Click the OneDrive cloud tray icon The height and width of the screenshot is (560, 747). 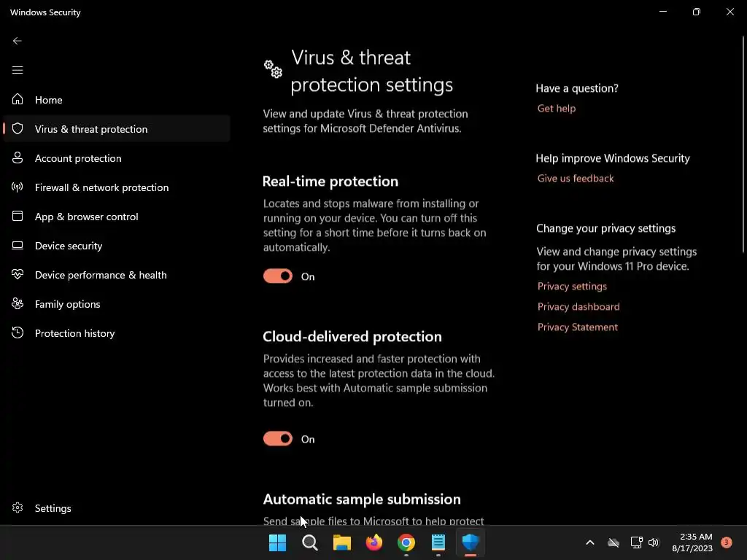coord(613,542)
